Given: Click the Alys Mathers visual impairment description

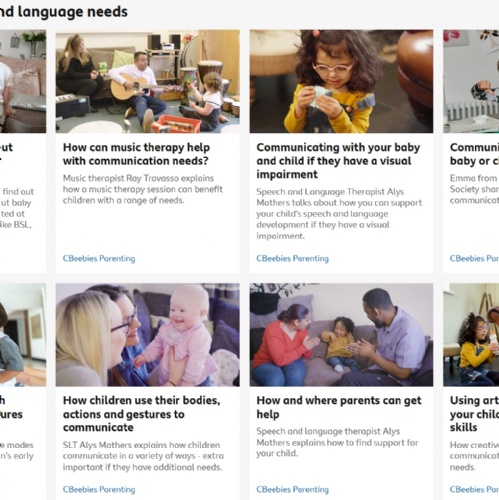Looking at the screenshot, I should click(339, 214).
